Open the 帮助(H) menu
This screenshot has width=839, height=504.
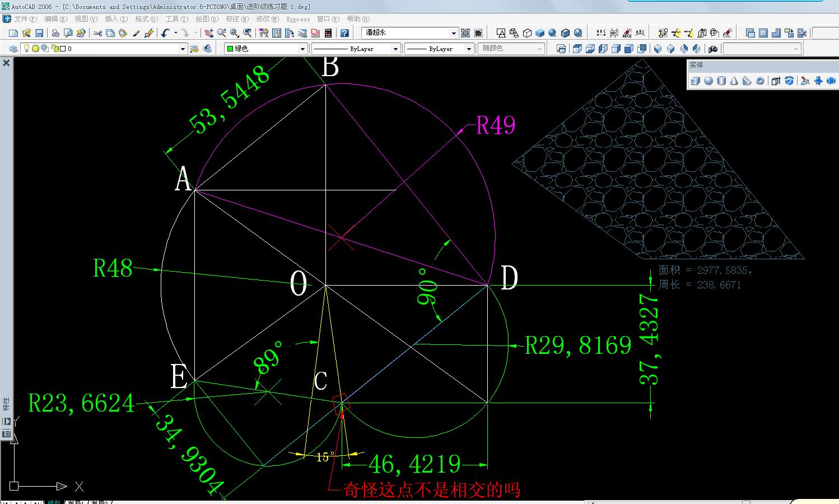click(358, 19)
